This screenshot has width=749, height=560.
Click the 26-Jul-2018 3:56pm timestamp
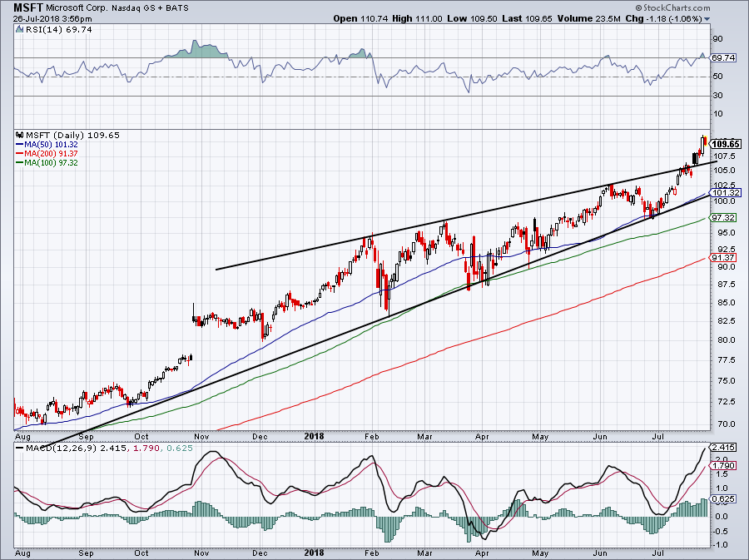click(x=52, y=19)
